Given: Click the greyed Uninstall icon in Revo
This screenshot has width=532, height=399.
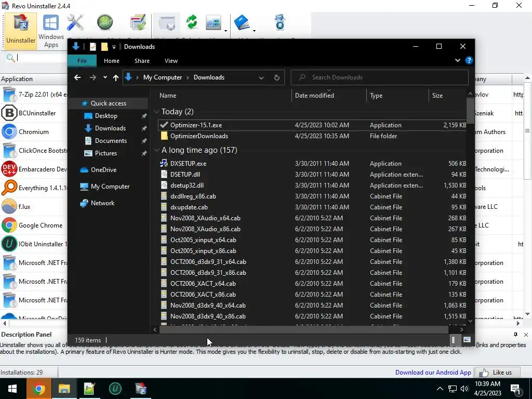Looking at the screenshot, I should click(167, 23).
